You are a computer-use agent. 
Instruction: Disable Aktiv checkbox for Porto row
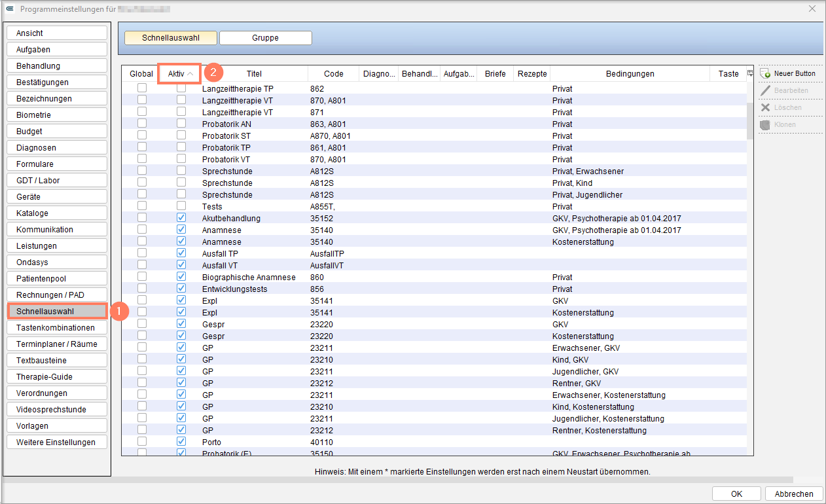[181, 442]
